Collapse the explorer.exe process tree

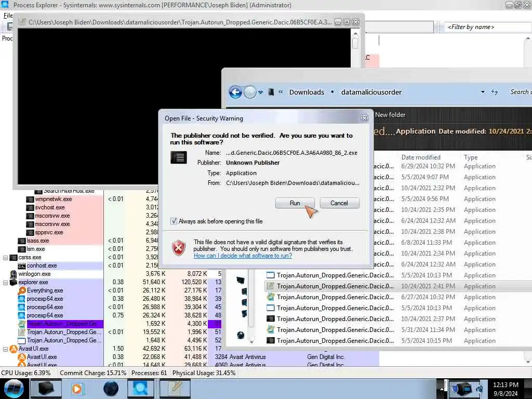click(5, 282)
